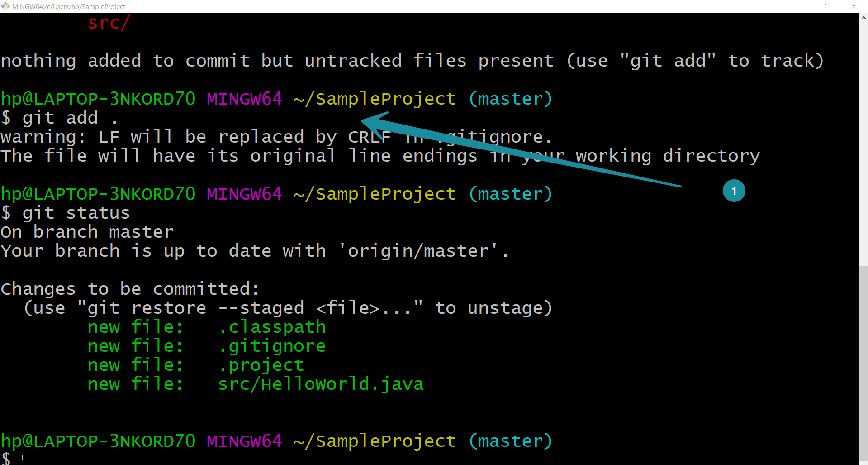The image size is (868, 465).
Task: Click the 'git status' command text
Action: pos(76,213)
